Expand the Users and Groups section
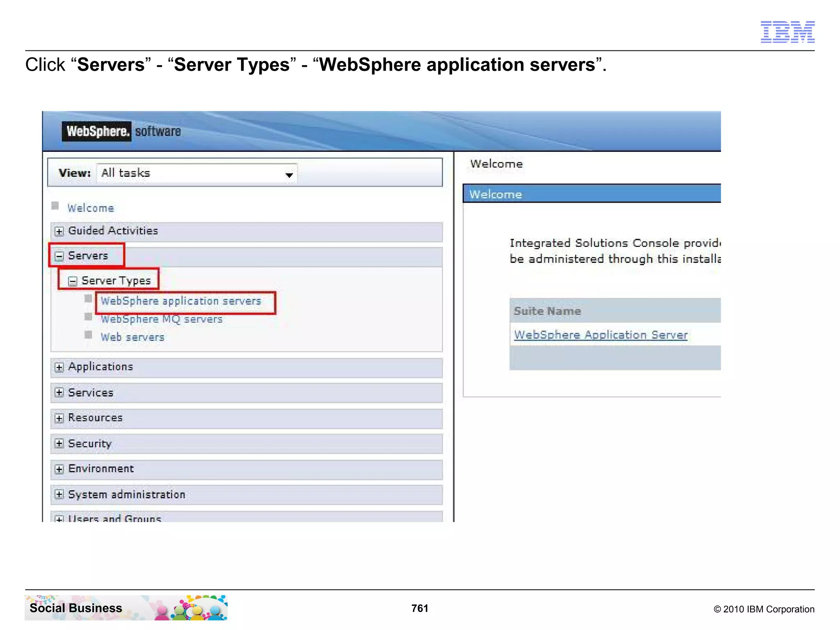Screen dimensions: 840x630 pyautogui.click(x=59, y=519)
